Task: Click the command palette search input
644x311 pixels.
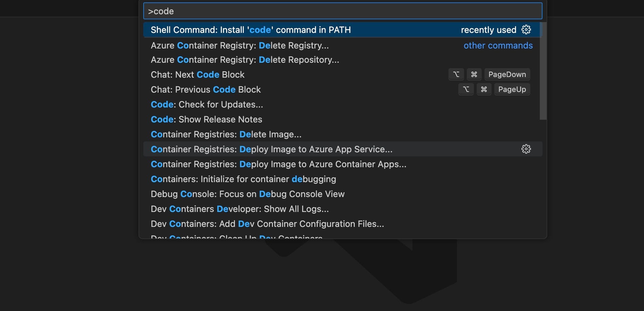Action: [342, 11]
